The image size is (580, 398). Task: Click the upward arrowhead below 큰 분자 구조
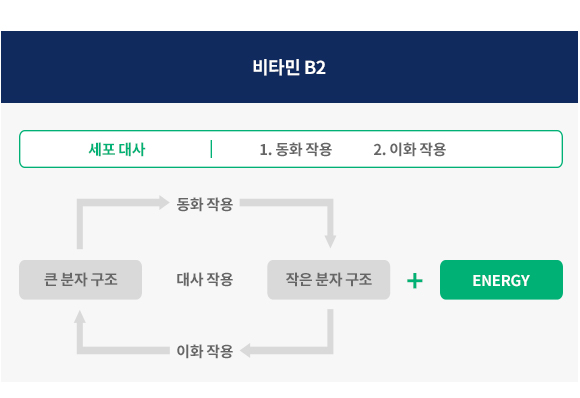(x=80, y=317)
